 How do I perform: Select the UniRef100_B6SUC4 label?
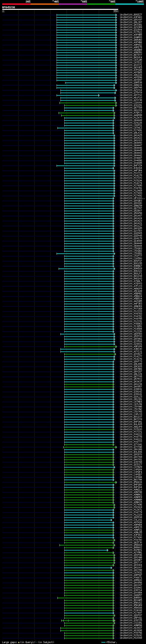click(x=131, y=58)
